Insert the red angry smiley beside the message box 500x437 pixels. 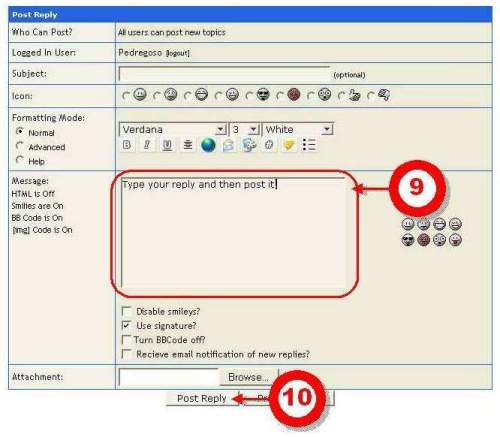click(423, 240)
